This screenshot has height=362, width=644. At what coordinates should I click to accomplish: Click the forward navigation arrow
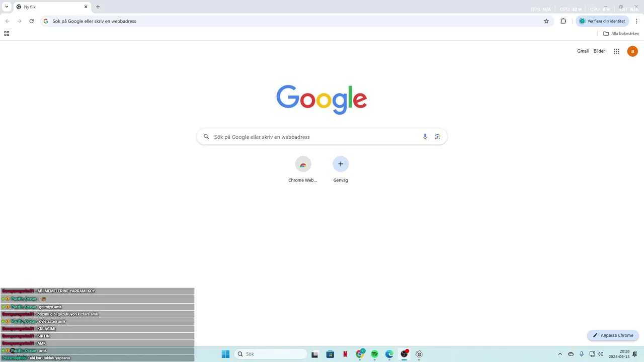click(20, 21)
